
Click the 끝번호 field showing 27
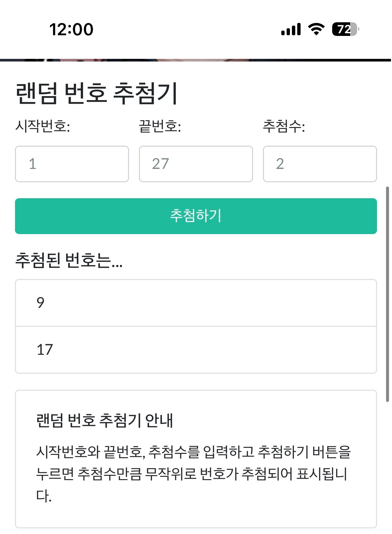coord(196,164)
